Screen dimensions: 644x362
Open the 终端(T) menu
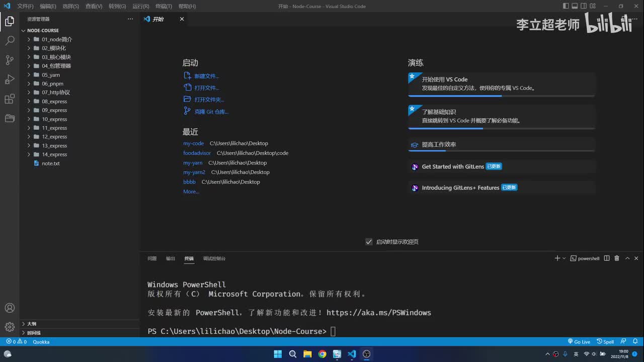164,6
